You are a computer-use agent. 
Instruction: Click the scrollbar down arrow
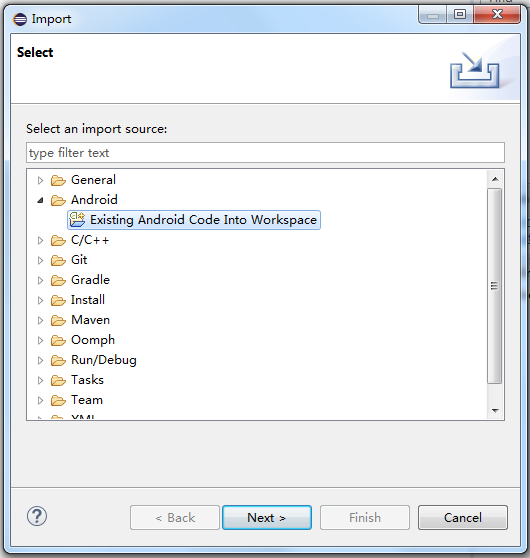tap(495, 411)
